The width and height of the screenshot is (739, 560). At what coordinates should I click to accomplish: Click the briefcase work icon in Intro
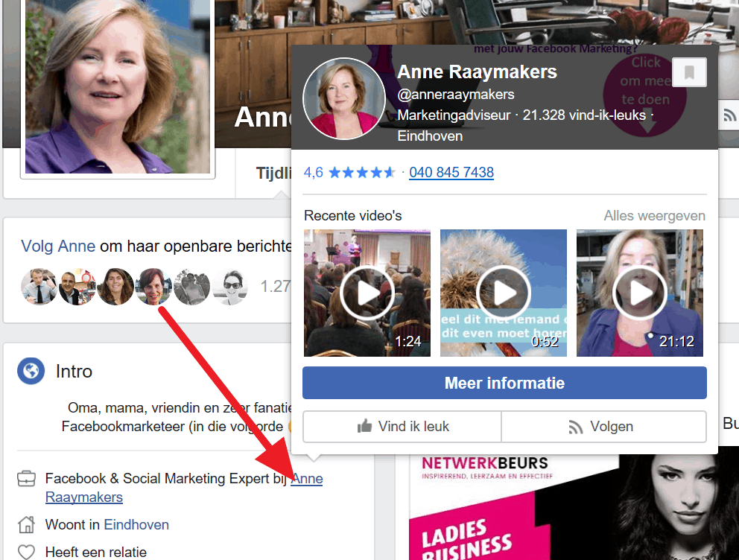click(26, 479)
